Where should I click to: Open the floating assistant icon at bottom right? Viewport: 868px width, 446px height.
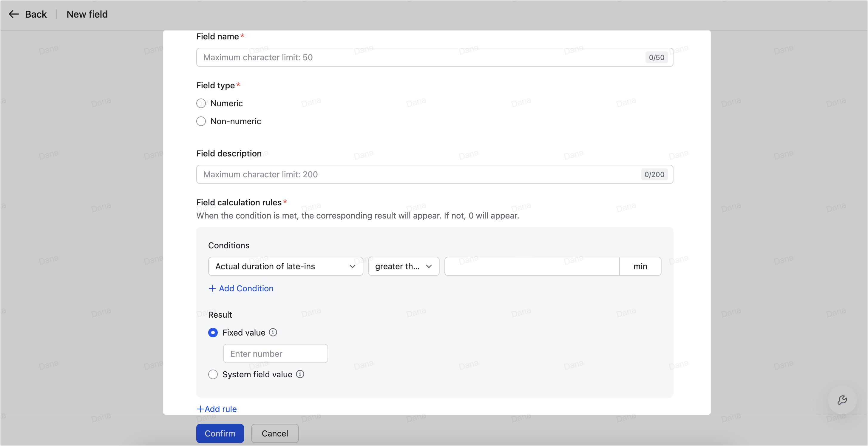[x=843, y=400]
